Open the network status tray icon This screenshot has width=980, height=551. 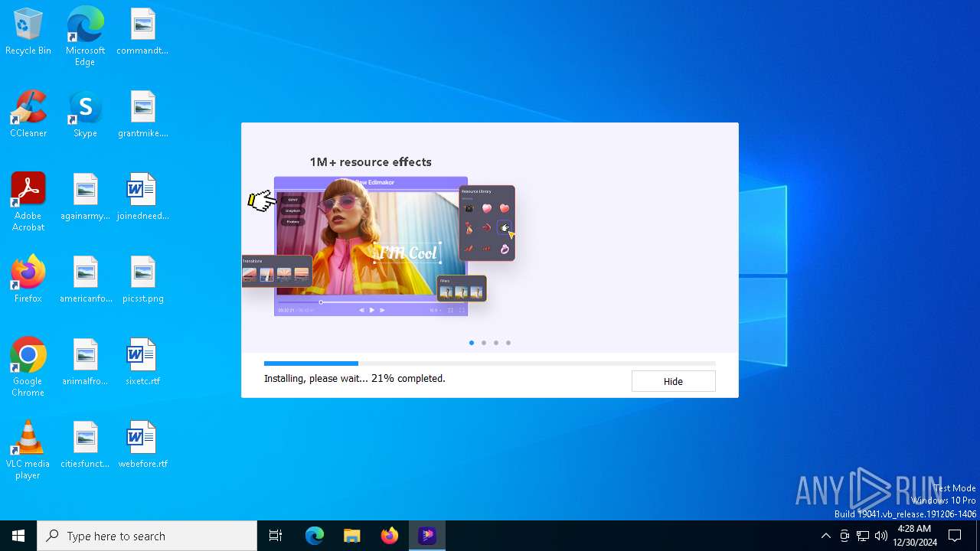point(863,536)
